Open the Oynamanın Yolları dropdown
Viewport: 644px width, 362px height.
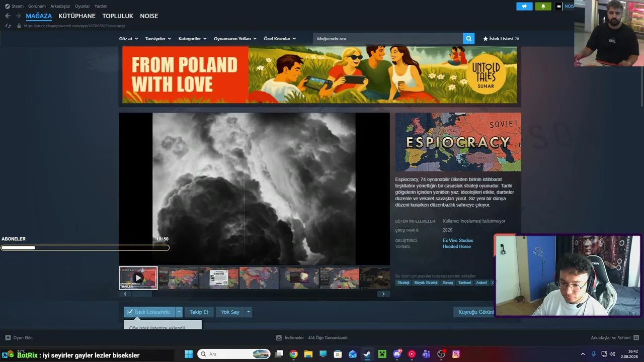235,39
